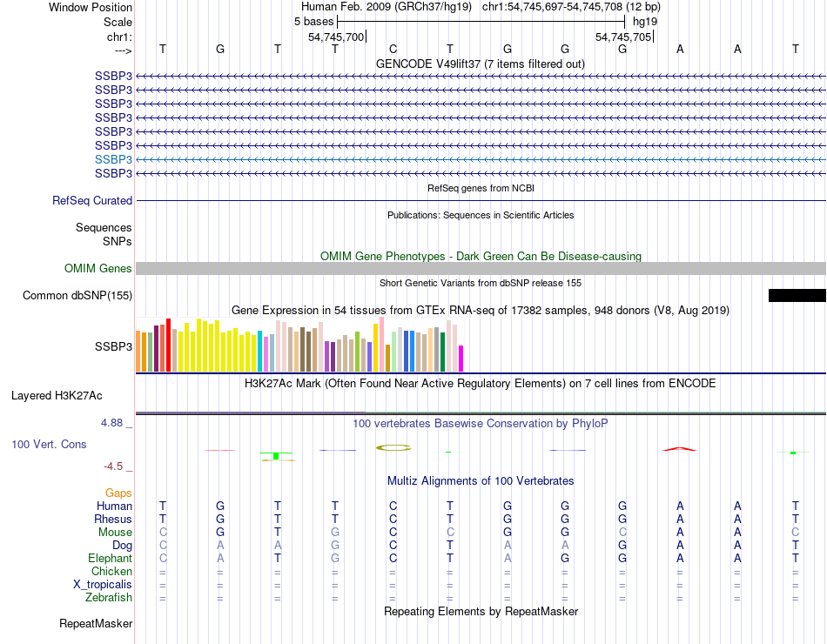Click the 4.88 PhyloP upper scale value

[x=111, y=422]
